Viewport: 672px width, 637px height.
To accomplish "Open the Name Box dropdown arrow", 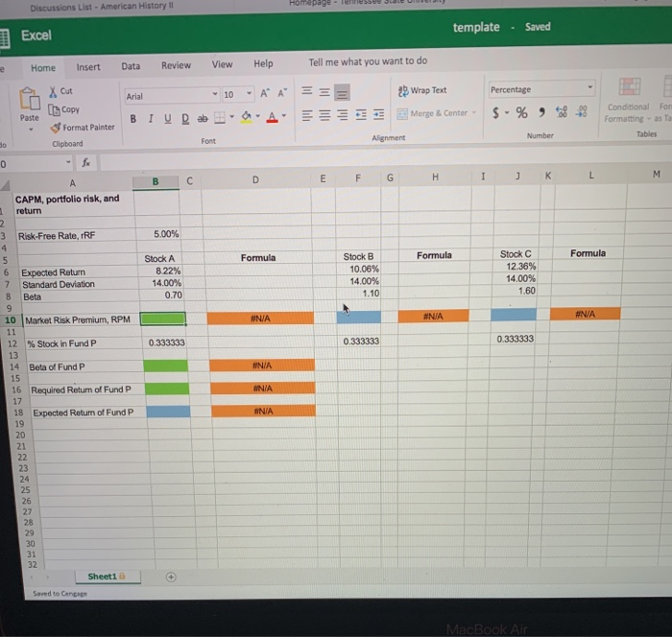I will tap(68, 162).
